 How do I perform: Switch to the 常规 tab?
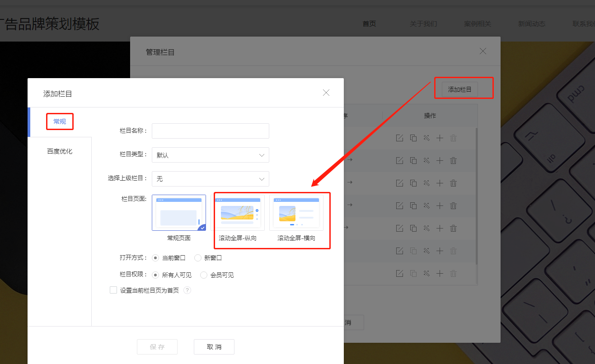(60, 121)
